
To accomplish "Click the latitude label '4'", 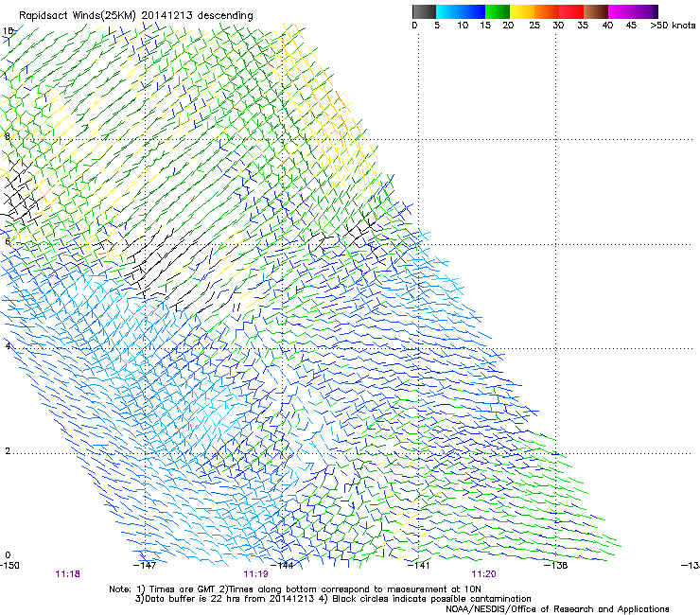I will pyautogui.click(x=8, y=346).
